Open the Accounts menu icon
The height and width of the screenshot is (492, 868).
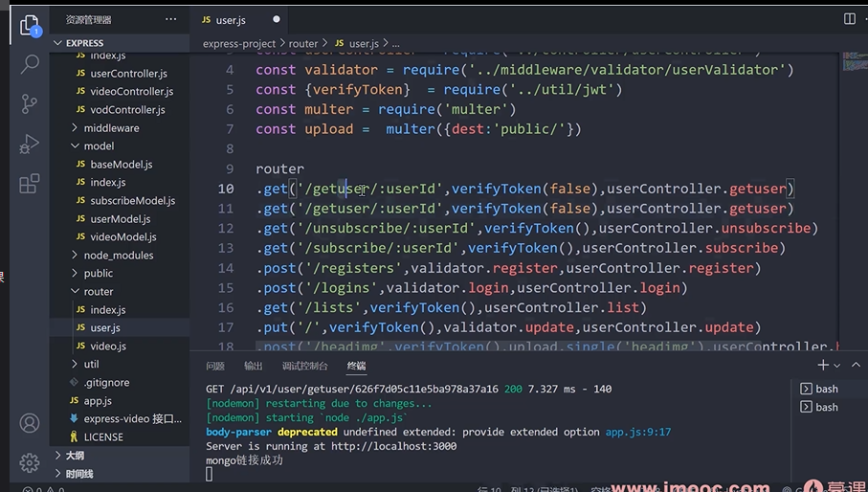(30, 423)
